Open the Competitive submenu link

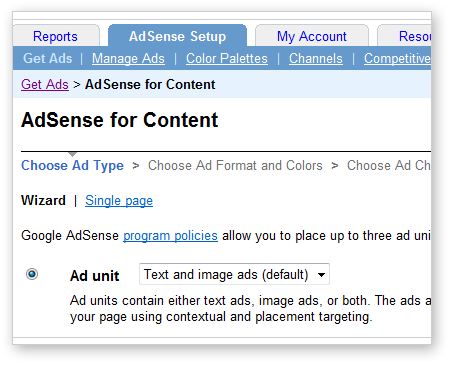(397, 58)
